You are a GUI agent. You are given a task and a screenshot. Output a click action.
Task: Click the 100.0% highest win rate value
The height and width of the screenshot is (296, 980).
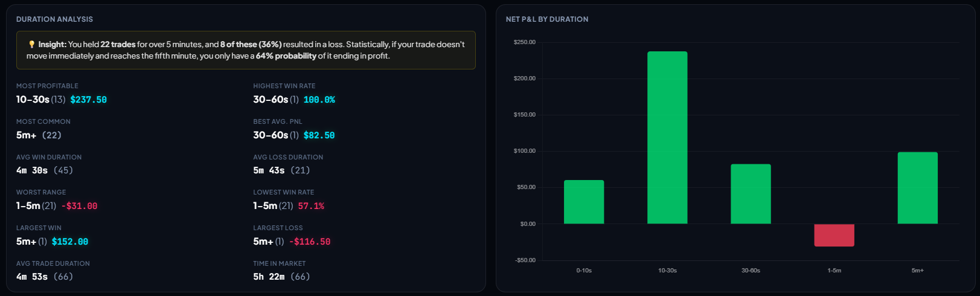coord(319,100)
